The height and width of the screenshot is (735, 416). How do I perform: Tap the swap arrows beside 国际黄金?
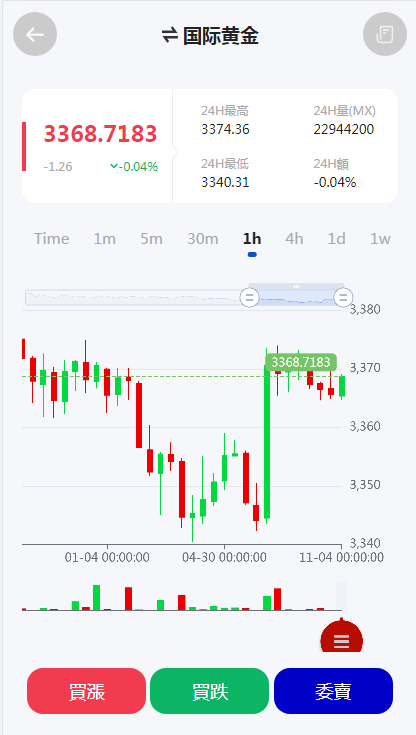tap(170, 35)
